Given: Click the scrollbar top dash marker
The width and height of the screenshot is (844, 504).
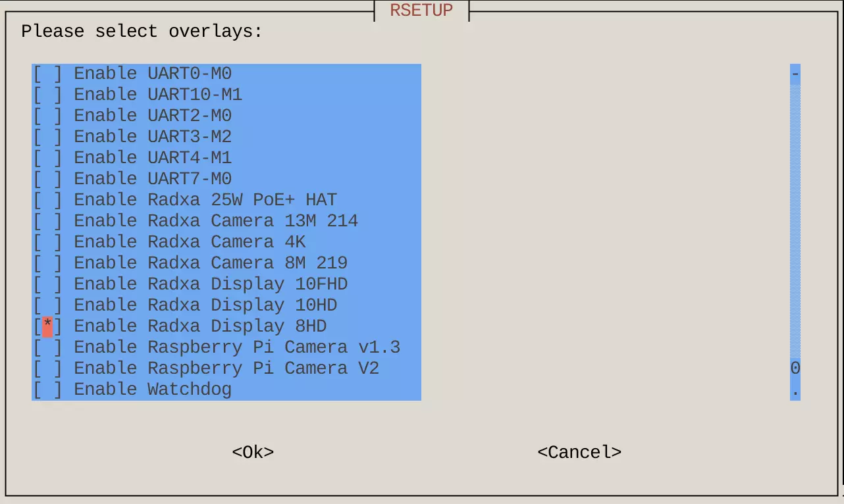Looking at the screenshot, I should tap(795, 74).
